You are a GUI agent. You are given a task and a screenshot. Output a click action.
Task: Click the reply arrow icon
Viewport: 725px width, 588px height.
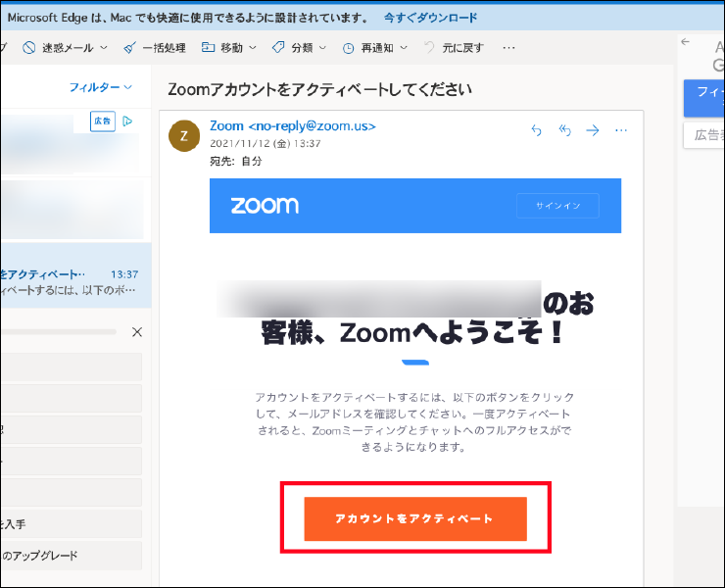click(x=536, y=130)
